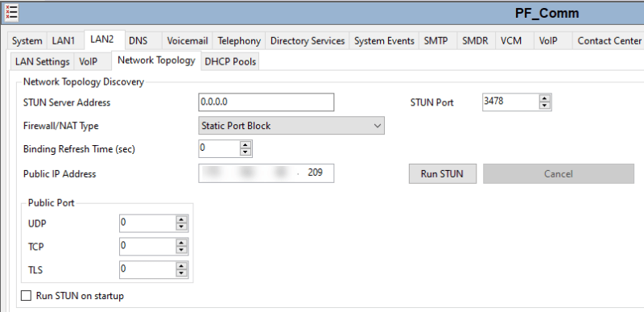Click the TCP public port field

coord(147,246)
